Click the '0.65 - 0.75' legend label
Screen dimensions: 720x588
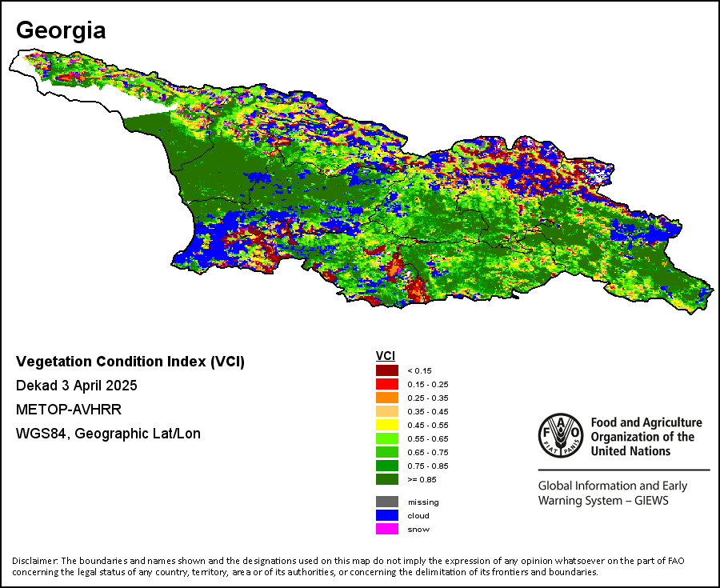coord(427,452)
